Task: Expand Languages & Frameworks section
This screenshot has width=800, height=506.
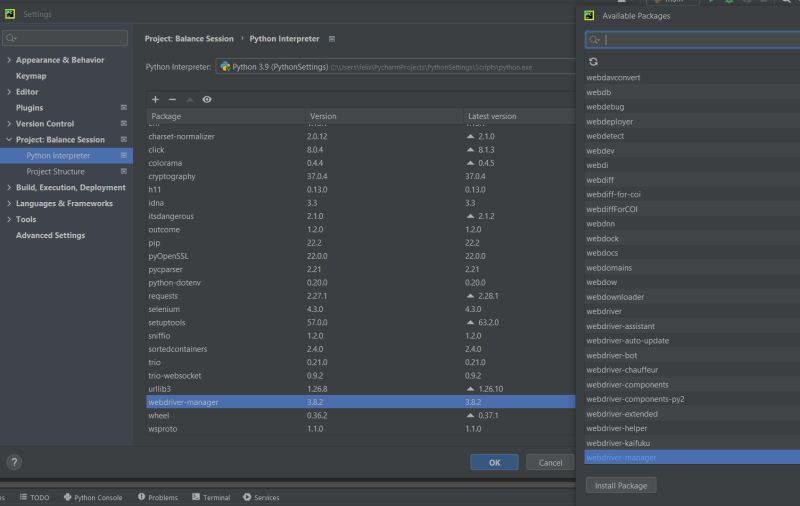Action: [9, 203]
